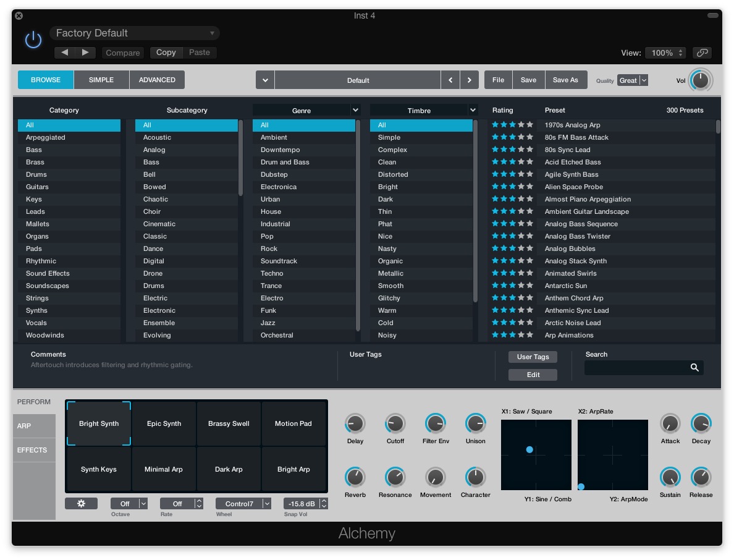Image resolution: width=734 pixels, height=560 pixels.
Task: Select the Minimal Arp performance pad
Action: [x=164, y=469]
